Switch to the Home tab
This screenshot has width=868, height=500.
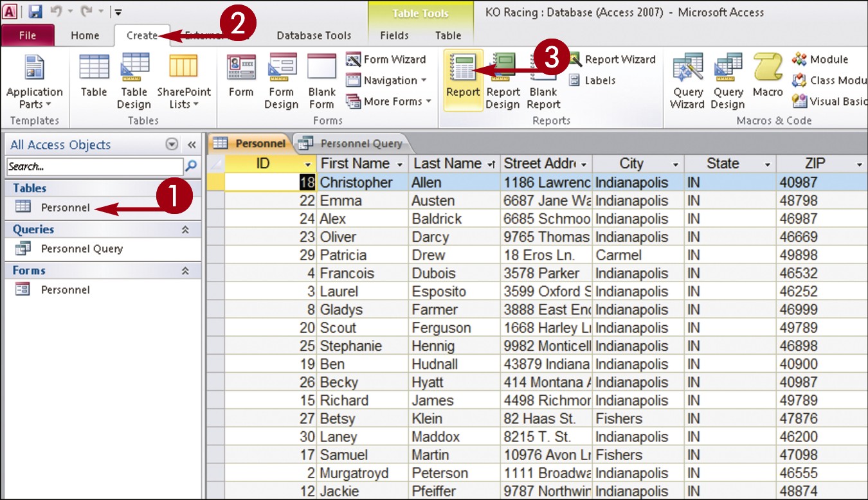pyautogui.click(x=85, y=35)
